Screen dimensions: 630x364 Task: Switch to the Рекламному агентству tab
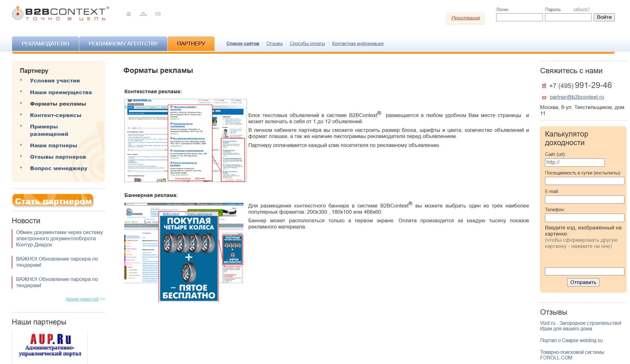coord(123,44)
